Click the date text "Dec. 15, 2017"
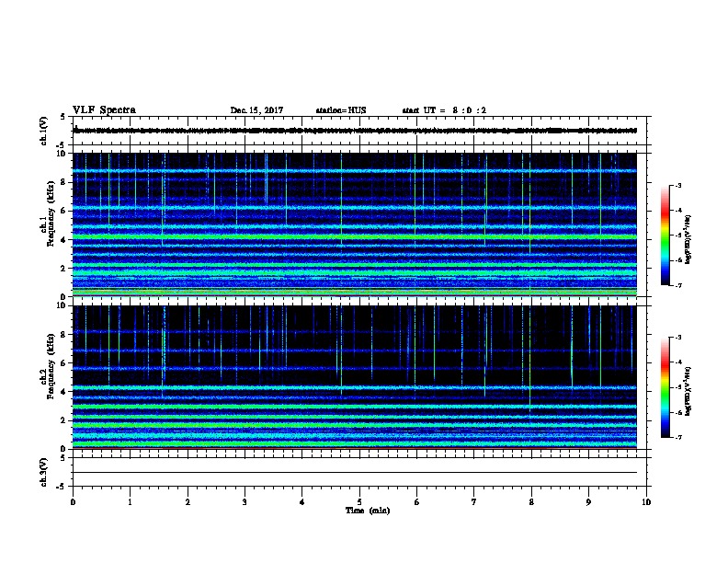Viewport: 728px width, 563px height. click(256, 110)
